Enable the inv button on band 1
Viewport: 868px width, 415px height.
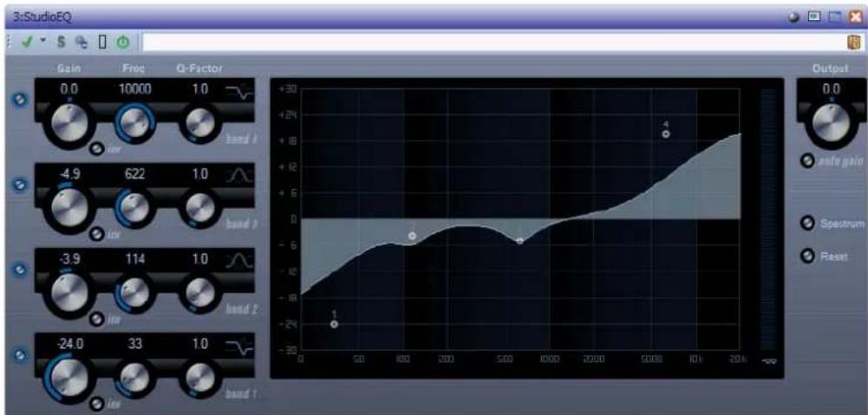point(96,404)
